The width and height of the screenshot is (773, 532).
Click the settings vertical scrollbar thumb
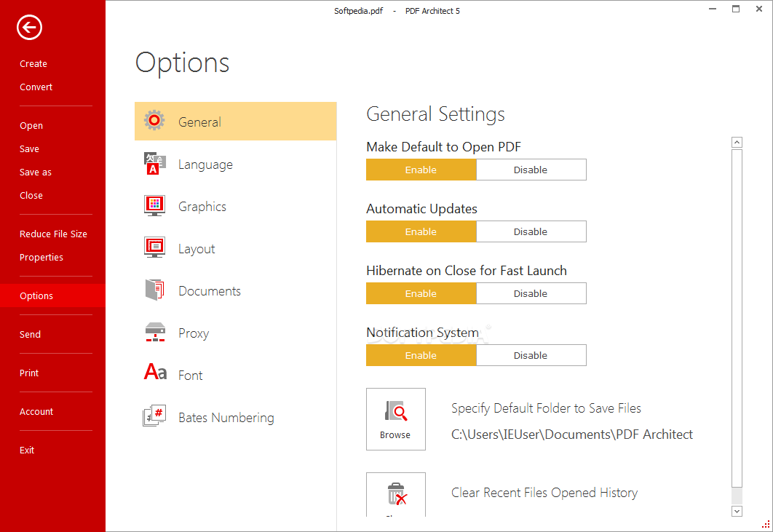pos(737,319)
